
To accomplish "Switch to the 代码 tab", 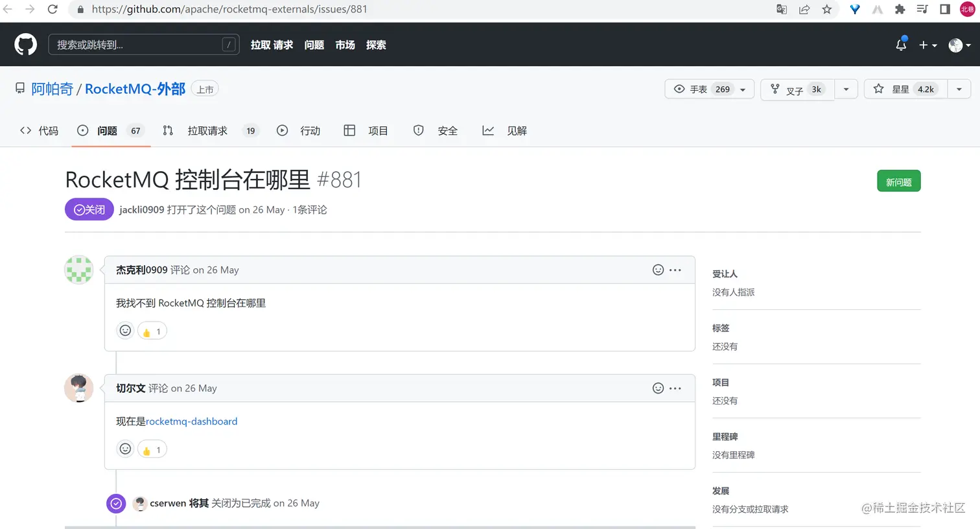I will pyautogui.click(x=40, y=131).
